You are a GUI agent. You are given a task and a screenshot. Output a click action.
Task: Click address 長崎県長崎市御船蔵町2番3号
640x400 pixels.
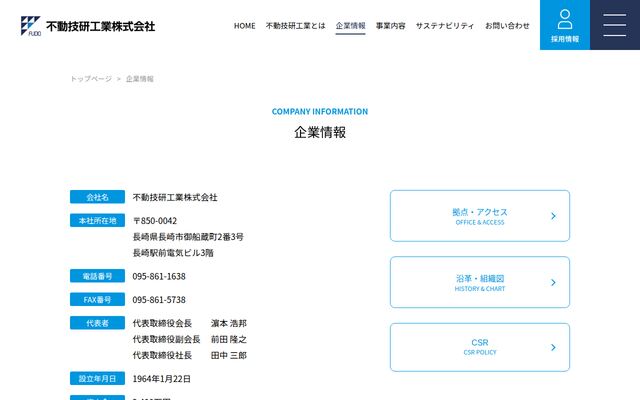(x=188, y=237)
